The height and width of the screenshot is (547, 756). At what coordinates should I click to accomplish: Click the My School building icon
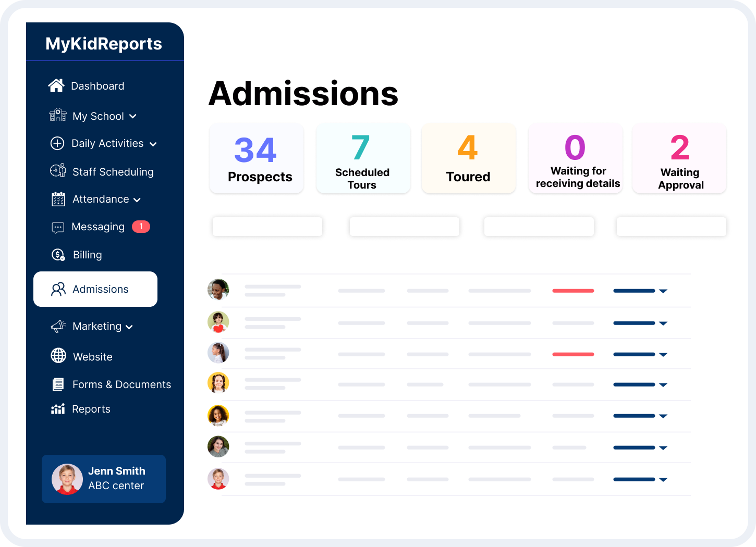[58, 115]
